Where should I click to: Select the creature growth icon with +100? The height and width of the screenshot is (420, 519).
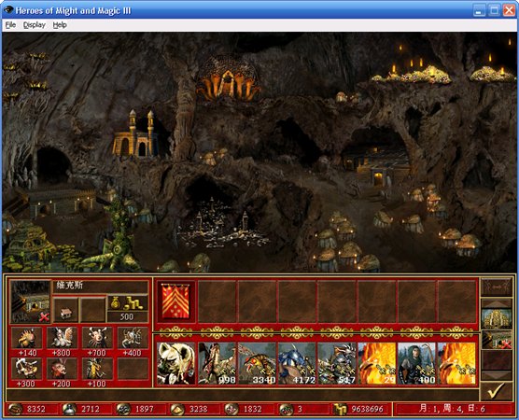pos(98,369)
